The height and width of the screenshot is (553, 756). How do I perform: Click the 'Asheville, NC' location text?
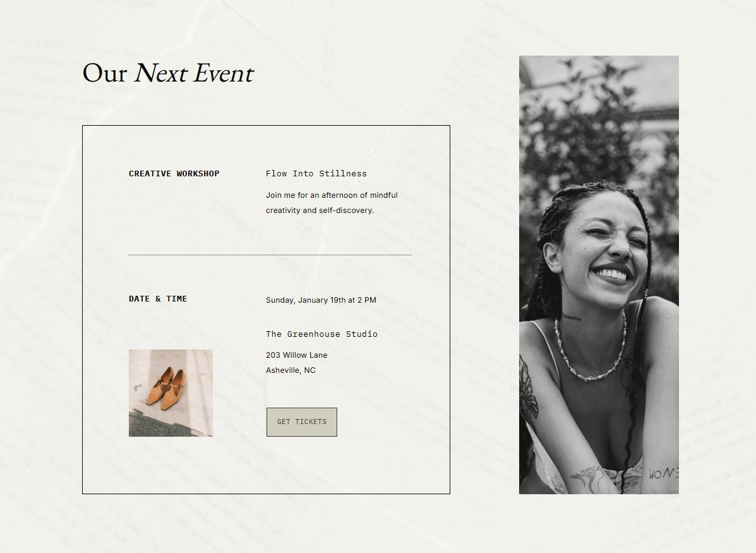pos(291,370)
